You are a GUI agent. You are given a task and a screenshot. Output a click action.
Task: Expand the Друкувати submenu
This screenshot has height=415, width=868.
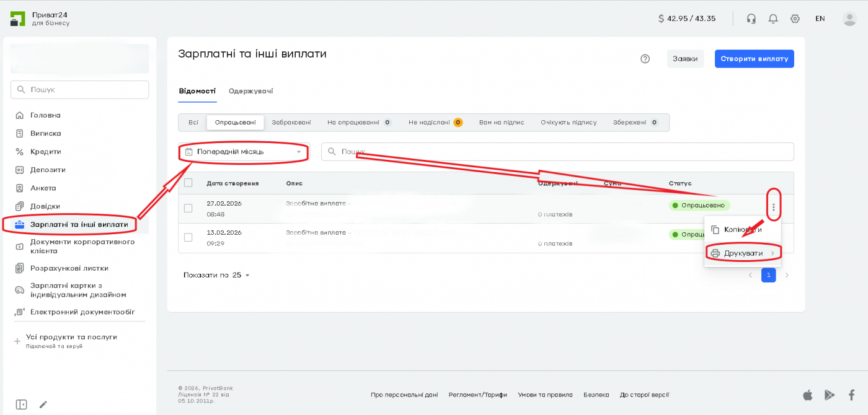coord(743,253)
